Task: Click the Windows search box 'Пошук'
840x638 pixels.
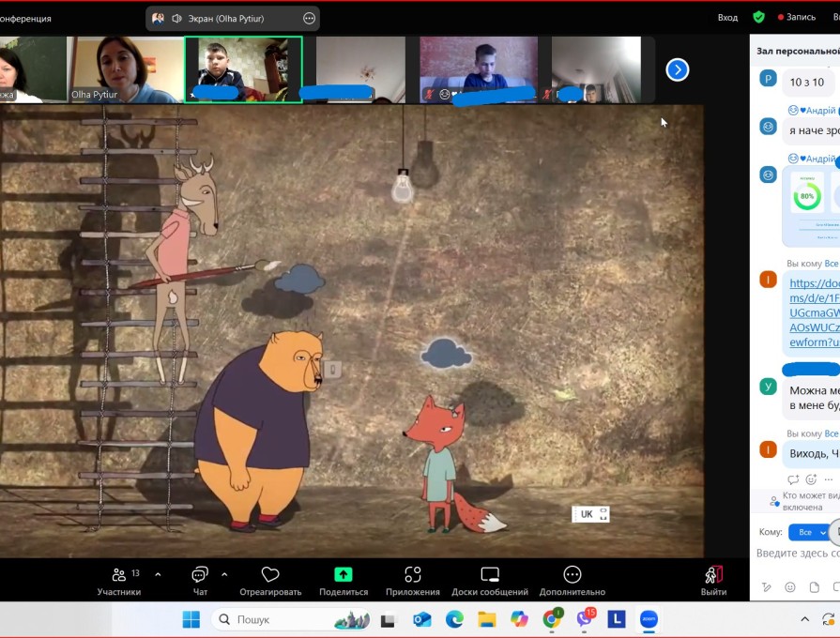Action: click(x=291, y=619)
